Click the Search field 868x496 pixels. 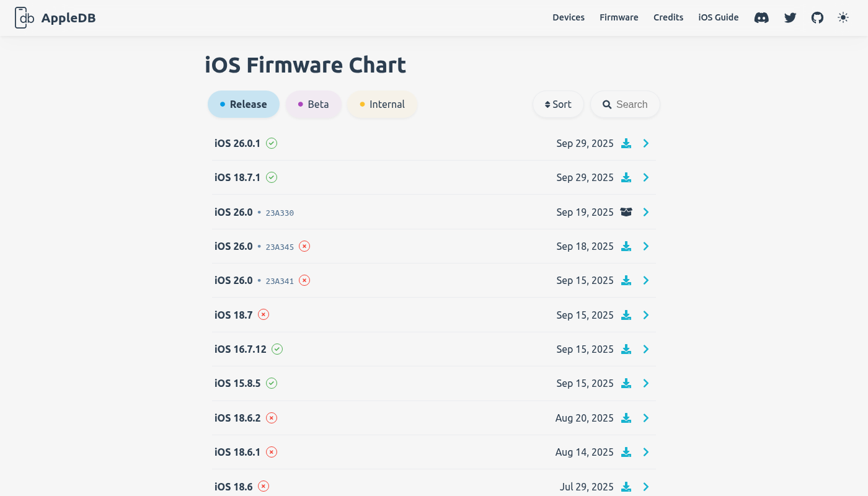(x=625, y=105)
